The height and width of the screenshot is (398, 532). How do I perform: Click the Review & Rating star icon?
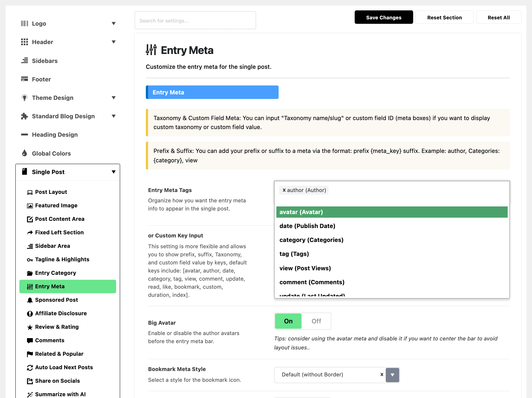30,327
